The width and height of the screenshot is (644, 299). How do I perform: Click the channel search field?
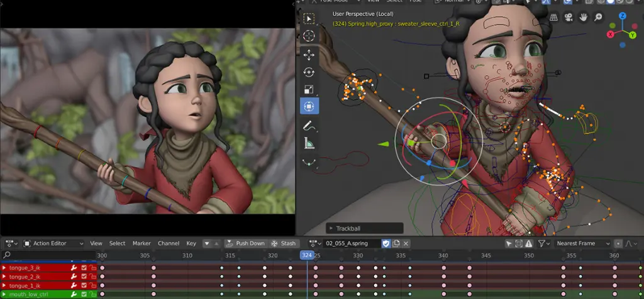coord(49,255)
